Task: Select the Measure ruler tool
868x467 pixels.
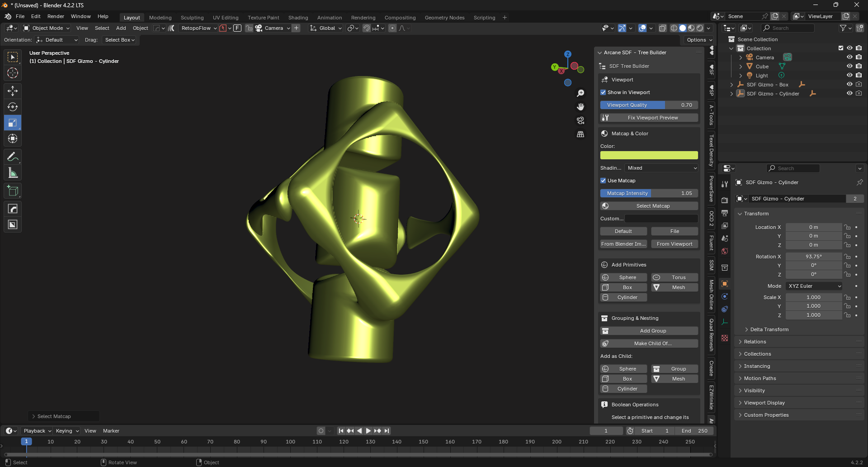Action: click(13, 173)
